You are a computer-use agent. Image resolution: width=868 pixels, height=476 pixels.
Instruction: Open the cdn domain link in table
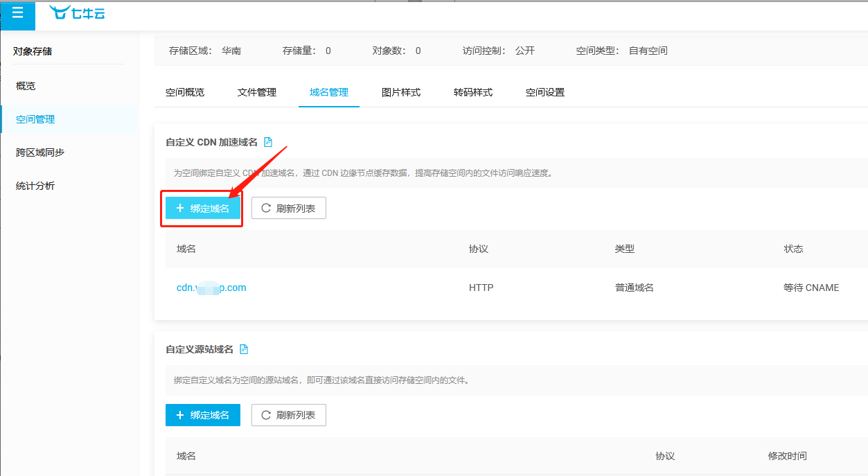coord(211,288)
